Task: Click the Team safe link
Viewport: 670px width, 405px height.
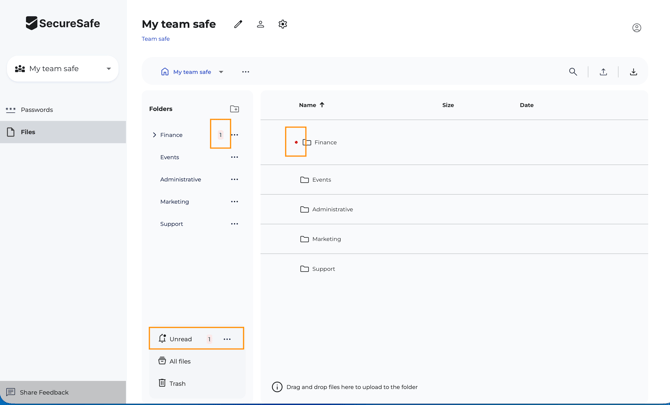Action: click(155, 39)
